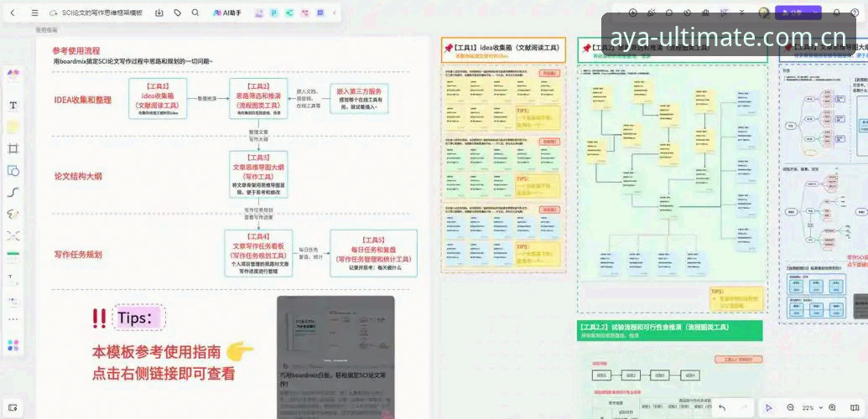Collapse the plugin icons with the chevron arrow
868x419 pixels.
click(335, 13)
